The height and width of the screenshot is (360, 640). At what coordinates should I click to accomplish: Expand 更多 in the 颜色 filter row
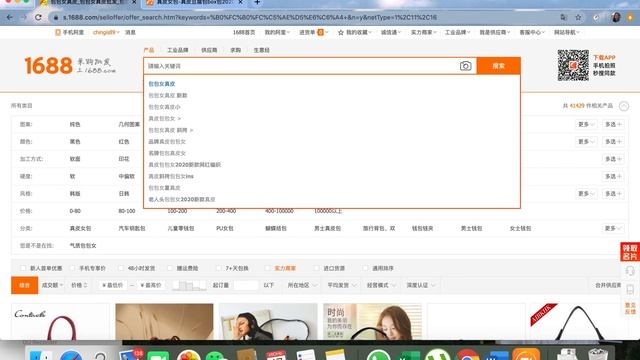[586, 142]
